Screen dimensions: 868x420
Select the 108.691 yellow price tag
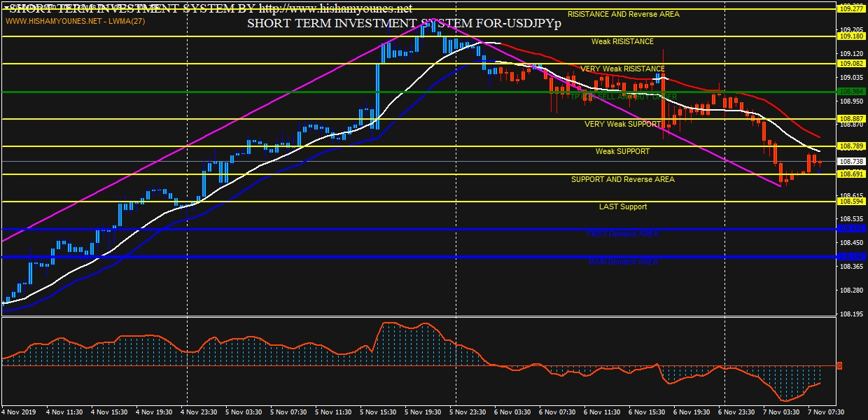click(852, 174)
